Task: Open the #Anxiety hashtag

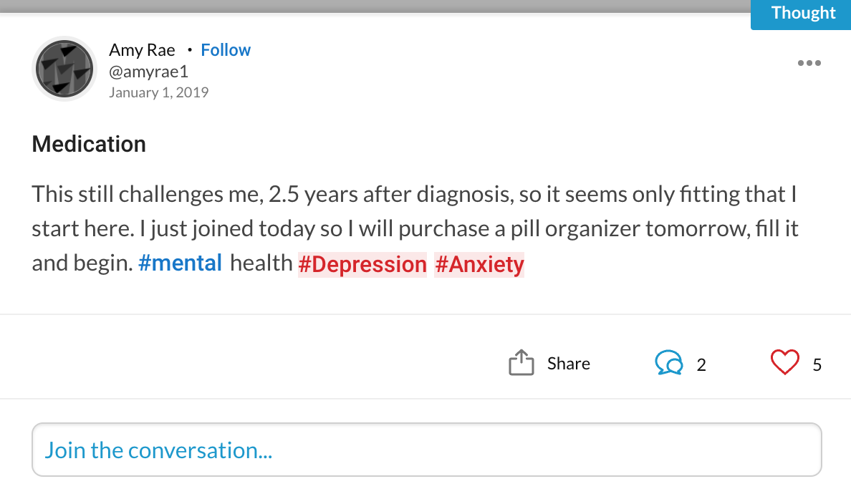Action: click(479, 265)
